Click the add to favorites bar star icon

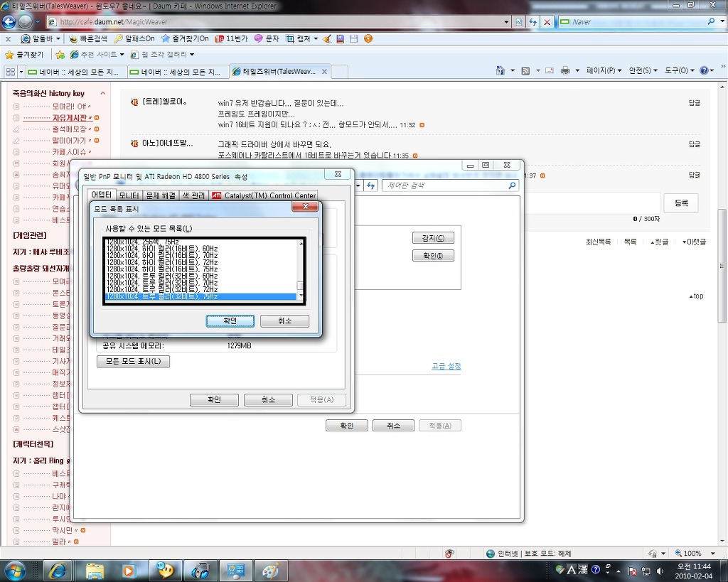(60, 55)
